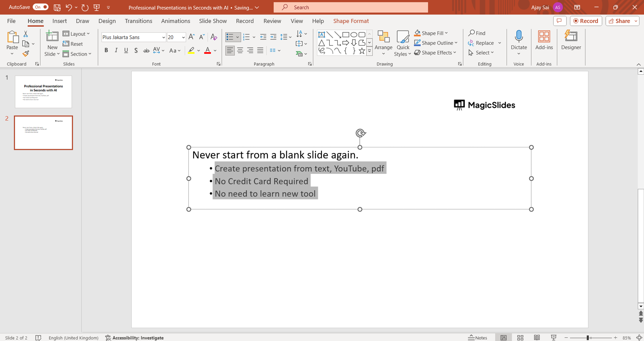The image size is (644, 341).
Task: Click the Redo/Repeat icon
Action: point(85,7)
